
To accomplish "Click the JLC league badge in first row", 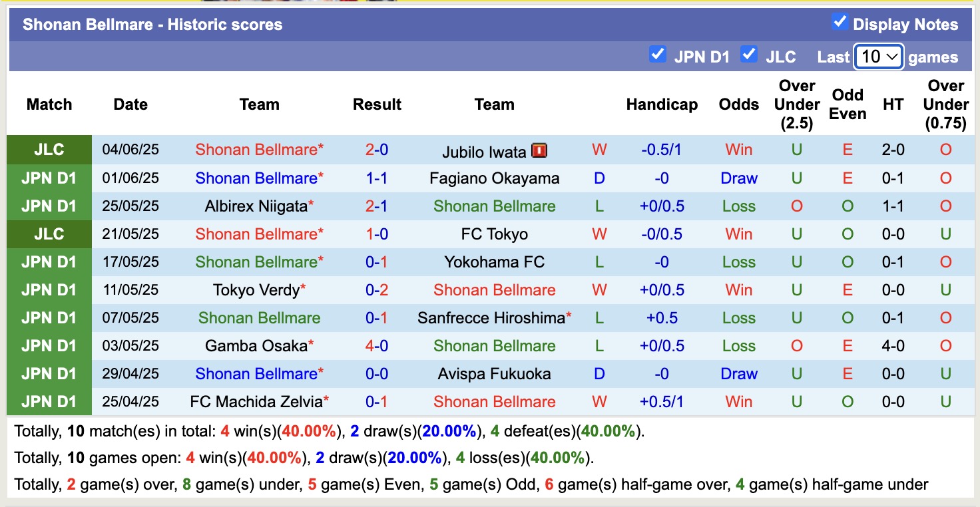I will (49, 150).
